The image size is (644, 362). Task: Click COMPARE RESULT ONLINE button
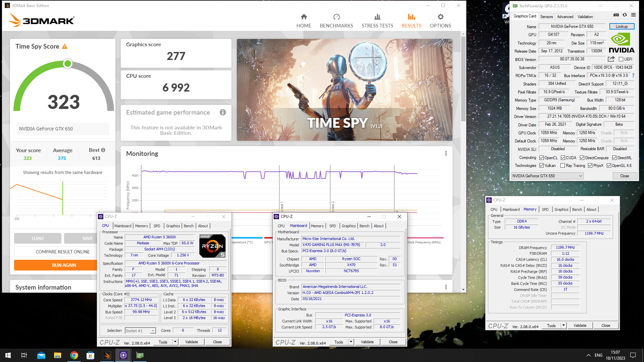click(63, 252)
